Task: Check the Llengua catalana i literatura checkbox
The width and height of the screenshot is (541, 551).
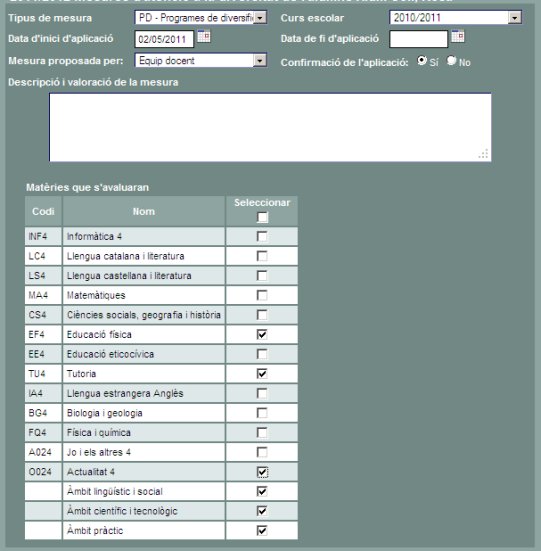Action: (x=262, y=256)
